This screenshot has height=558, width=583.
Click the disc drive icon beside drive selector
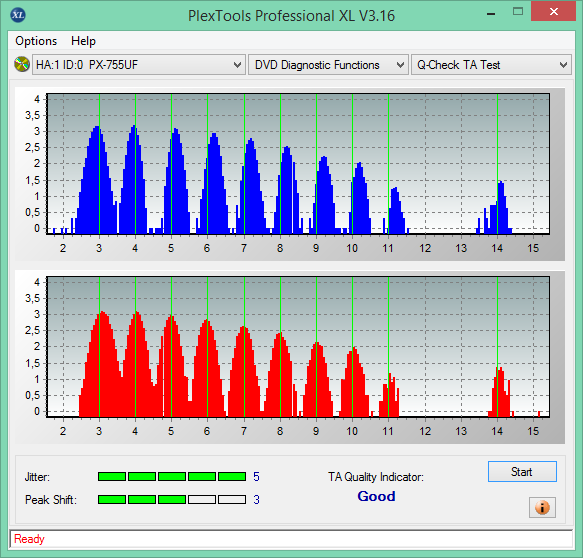pyautogui.click(x=22, y=64)
